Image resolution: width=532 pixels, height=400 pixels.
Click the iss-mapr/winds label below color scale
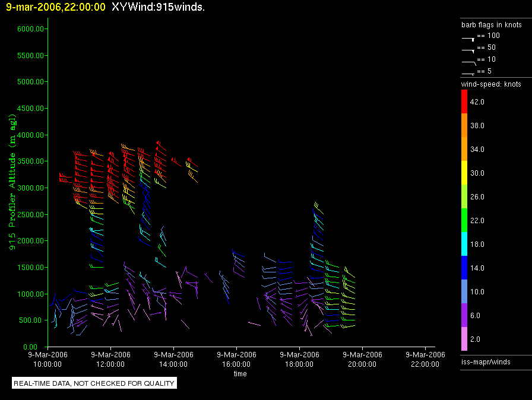[x=486, y=361]
